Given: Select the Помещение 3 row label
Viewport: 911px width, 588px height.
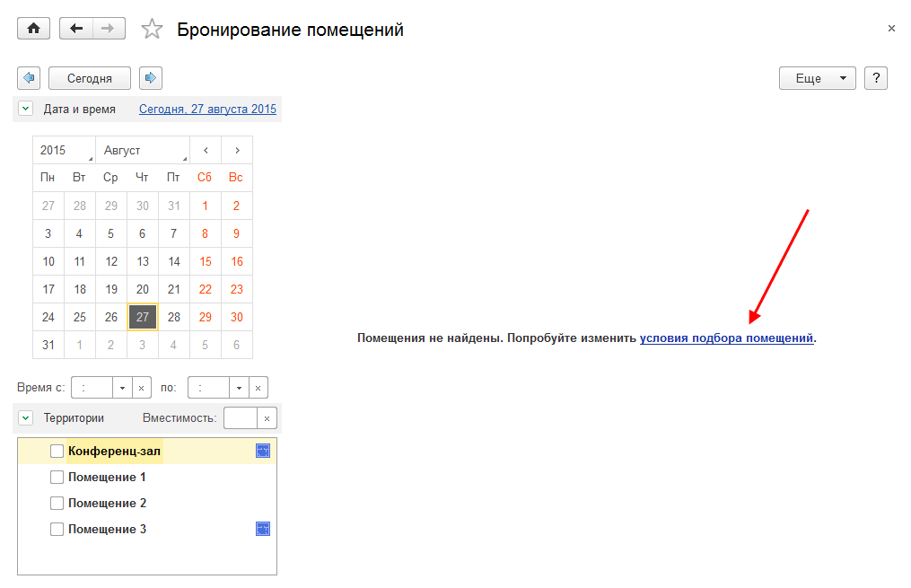Looking at the screenshot, I should point(107,529).
